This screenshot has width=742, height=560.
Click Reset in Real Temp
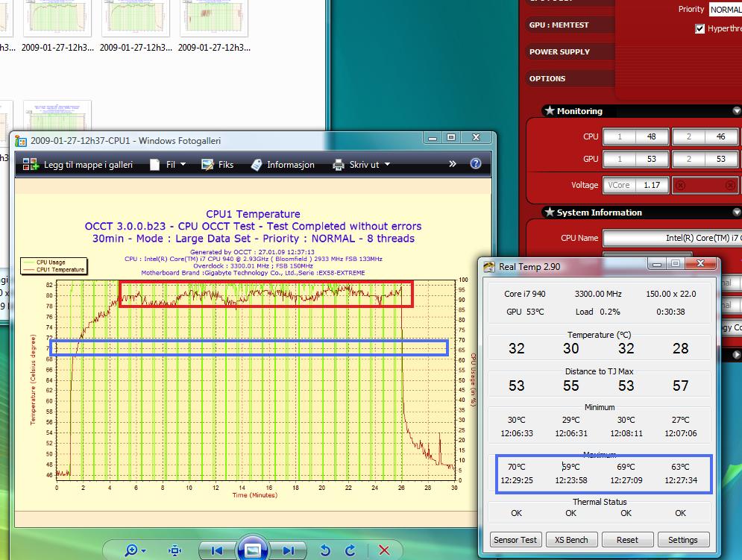pos(627,540)
